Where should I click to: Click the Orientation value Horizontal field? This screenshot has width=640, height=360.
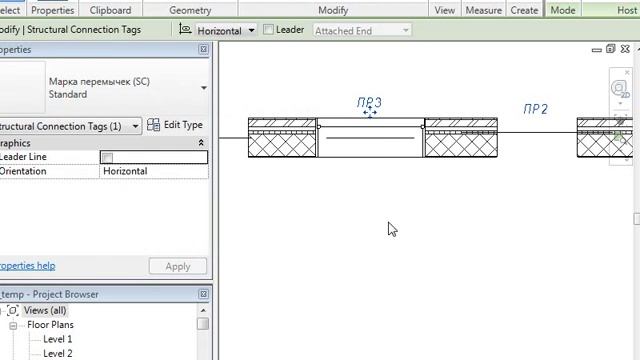(x=153, y=171)
